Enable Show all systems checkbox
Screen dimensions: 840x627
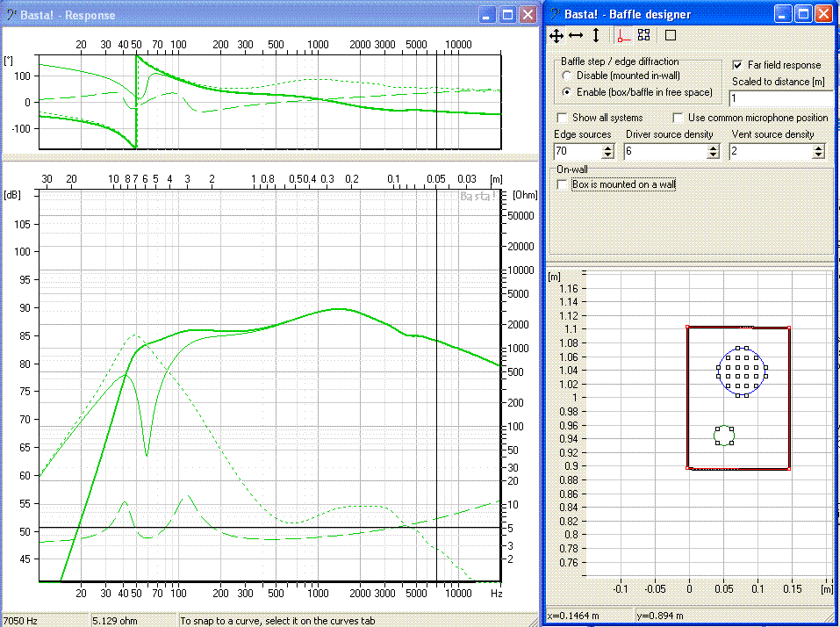(562, 118)
